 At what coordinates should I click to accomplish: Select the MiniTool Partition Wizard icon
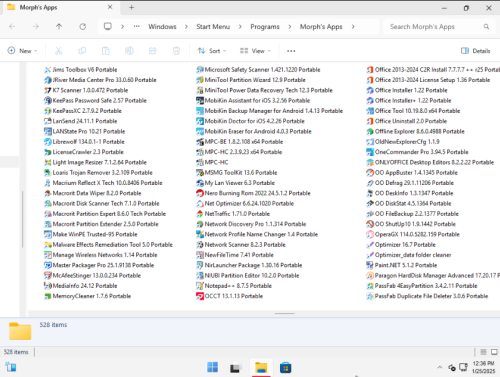200,80
